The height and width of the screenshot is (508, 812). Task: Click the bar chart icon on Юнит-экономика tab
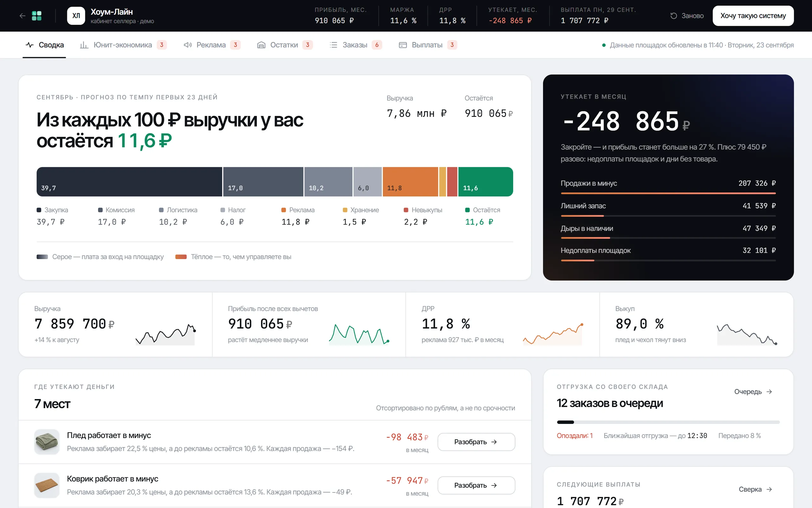pos(84,45)
